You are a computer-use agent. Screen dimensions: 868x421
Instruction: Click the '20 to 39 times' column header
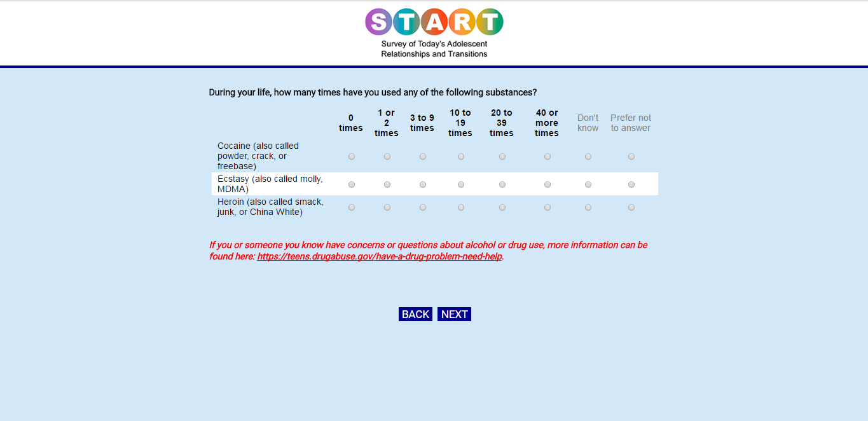pyautogui.click(x=502, y=123)
